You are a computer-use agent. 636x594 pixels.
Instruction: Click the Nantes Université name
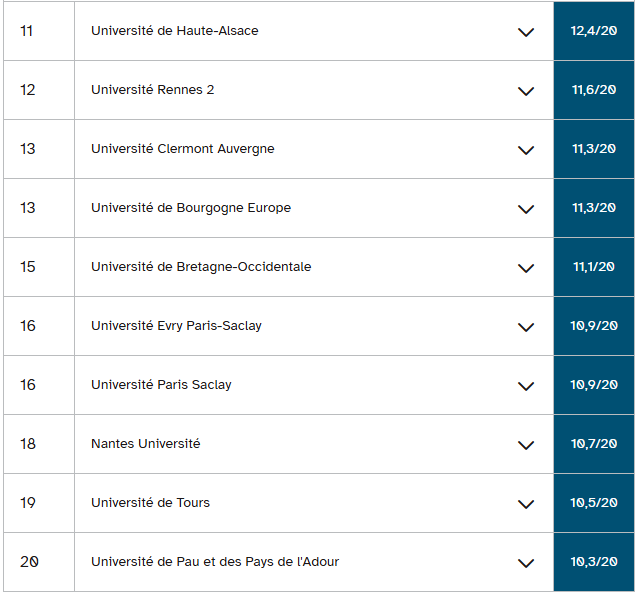(x=145, y=444)
